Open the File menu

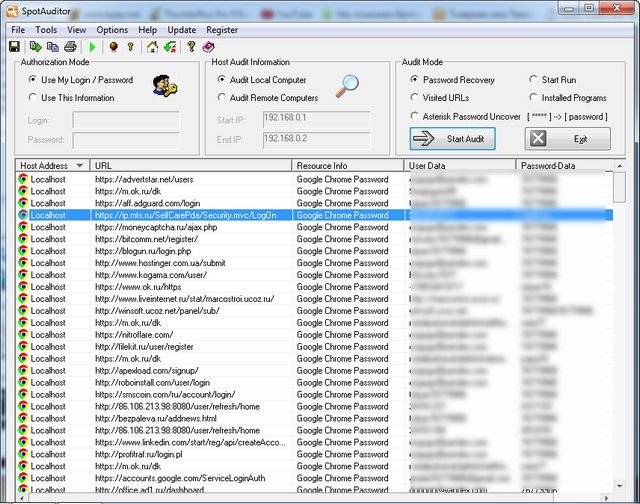[x=18, y=30]
